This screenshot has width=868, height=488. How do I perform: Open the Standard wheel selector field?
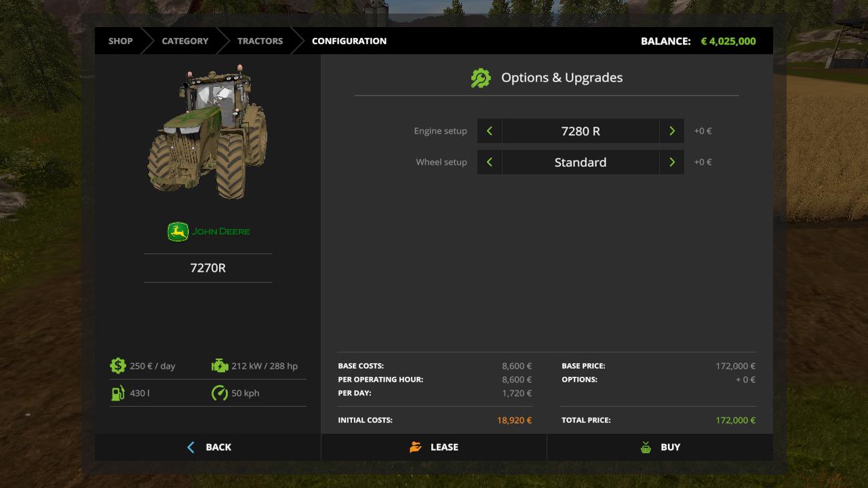580,162
